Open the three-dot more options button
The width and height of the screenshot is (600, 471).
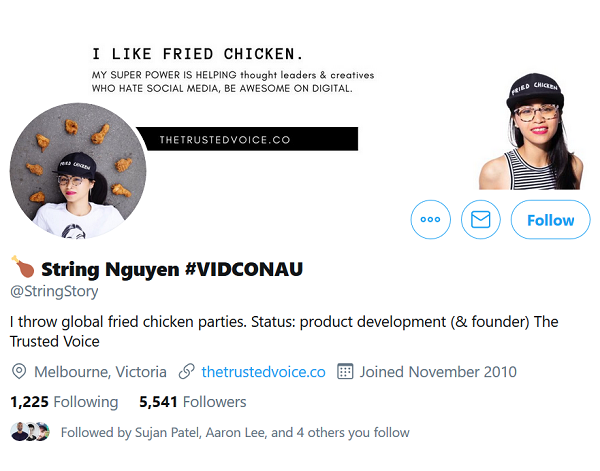tap(431, 219)
